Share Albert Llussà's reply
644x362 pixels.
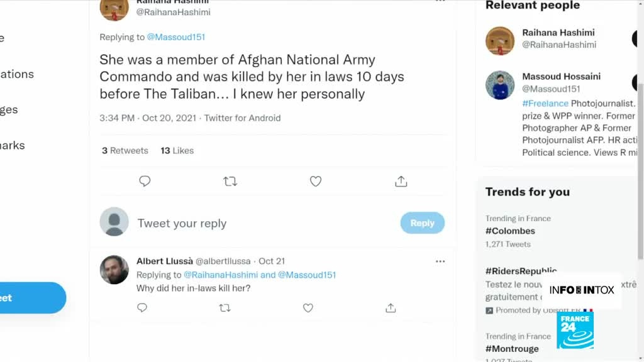point(391,308)
